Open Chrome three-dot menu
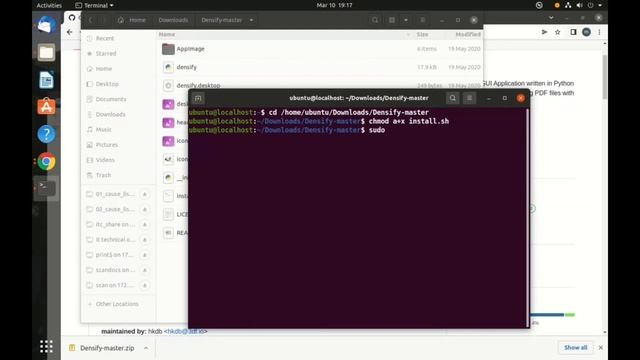This screenshot has height=360, width=640. pos(599,32)
